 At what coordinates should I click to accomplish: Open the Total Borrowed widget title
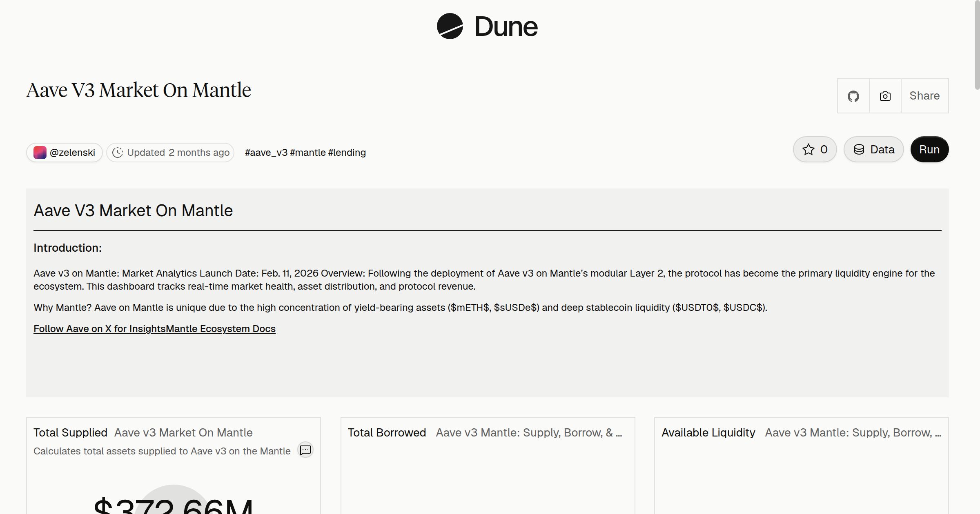tap(387, 432)
